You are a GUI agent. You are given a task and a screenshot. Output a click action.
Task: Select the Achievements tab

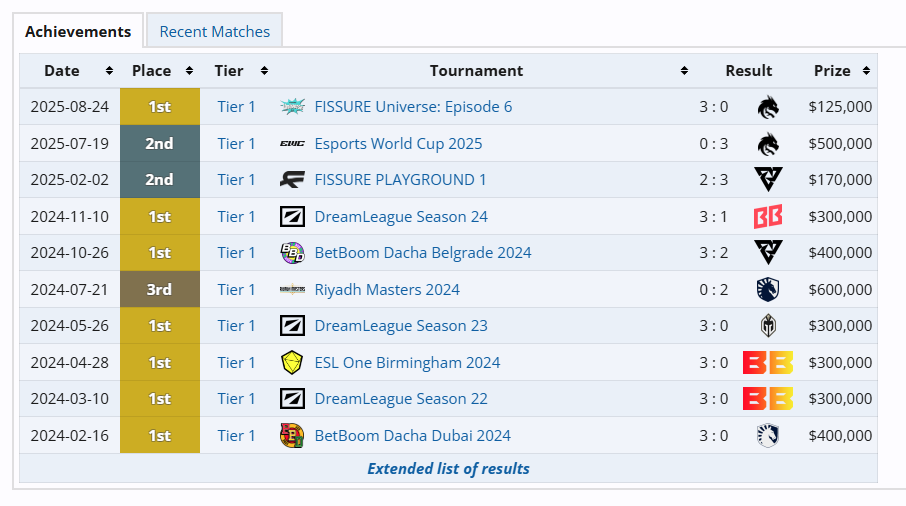tap(78, 31)
